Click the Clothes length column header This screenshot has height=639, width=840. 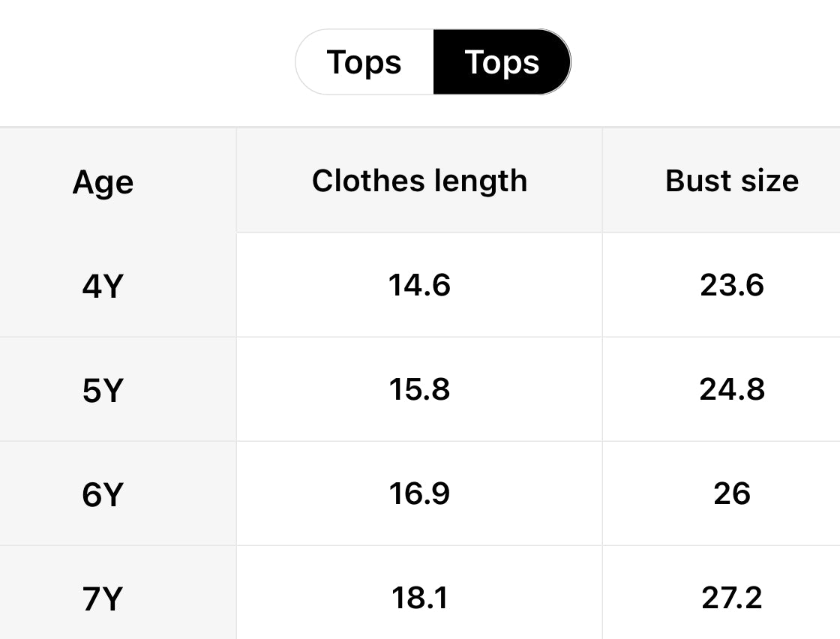point(419,181)
